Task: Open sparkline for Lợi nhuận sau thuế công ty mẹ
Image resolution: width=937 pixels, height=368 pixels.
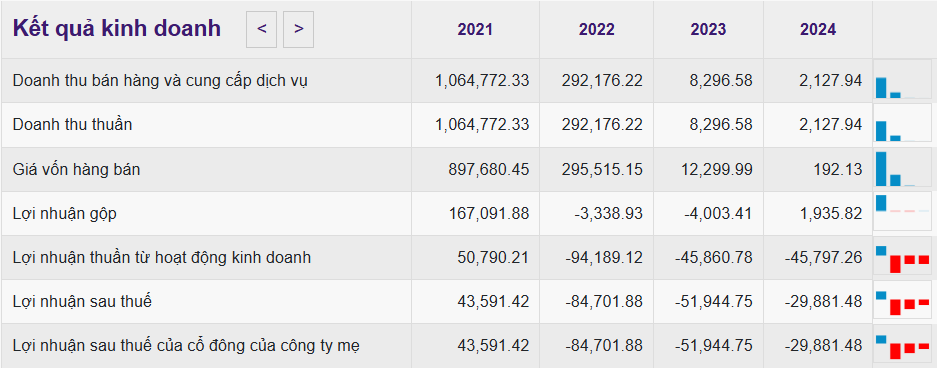Action: click(902, 346)
